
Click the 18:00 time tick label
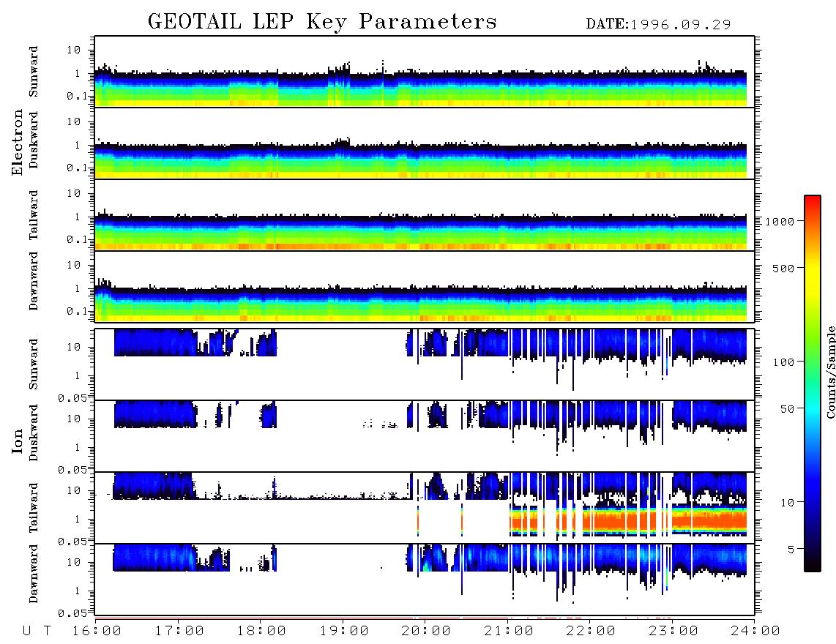click(262, 632)
